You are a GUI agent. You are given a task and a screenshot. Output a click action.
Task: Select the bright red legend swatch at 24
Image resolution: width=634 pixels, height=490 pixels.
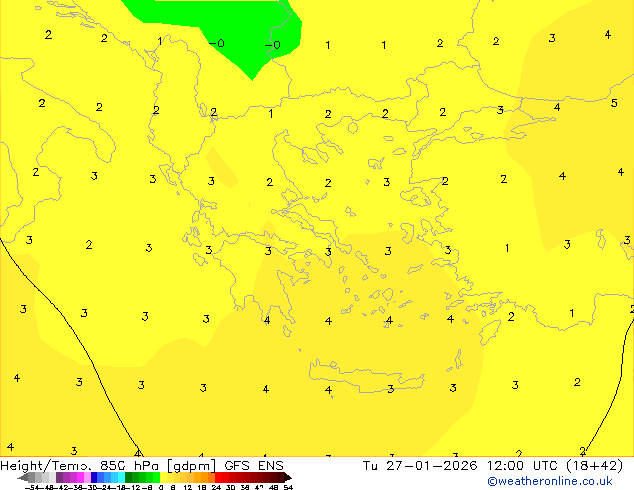(x=218, y=477)
